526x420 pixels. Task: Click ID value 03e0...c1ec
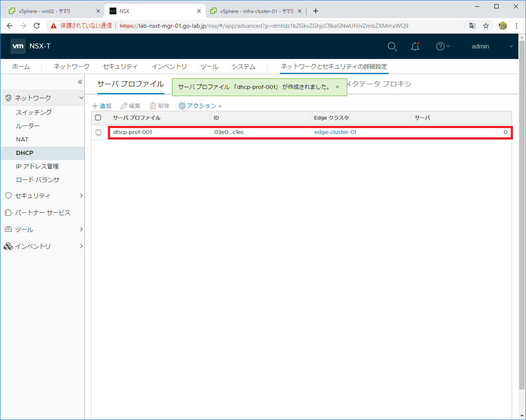229,132
